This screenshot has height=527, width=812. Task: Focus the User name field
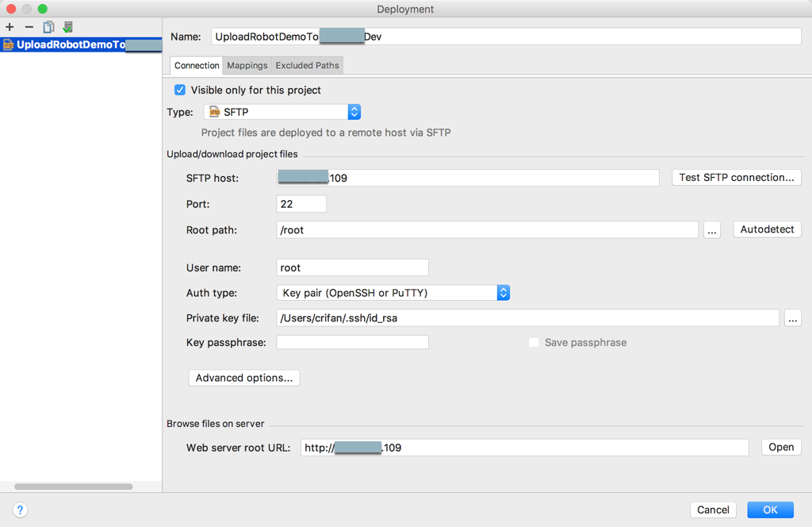352,267
